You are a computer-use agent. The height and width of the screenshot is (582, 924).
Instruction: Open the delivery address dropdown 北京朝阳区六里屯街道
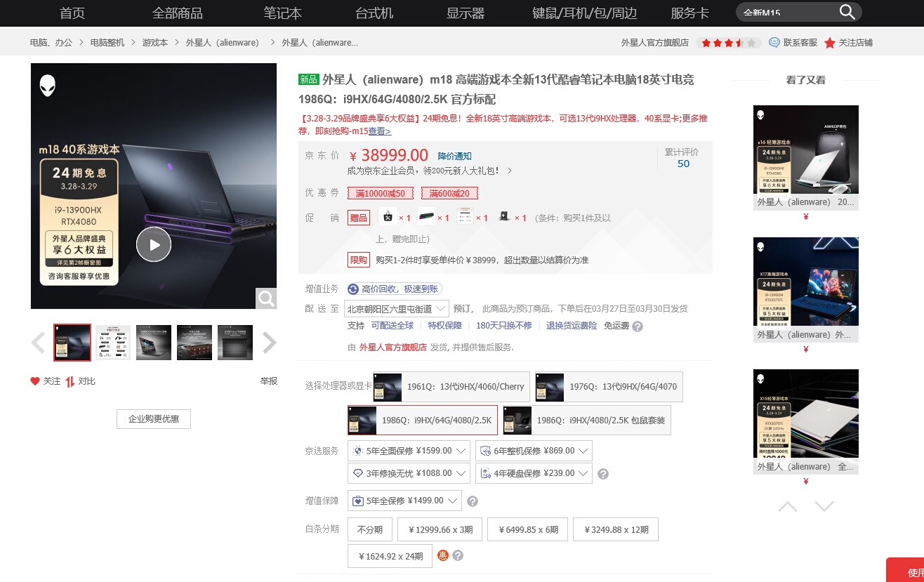pyautogui.click(x=397, y=309)
